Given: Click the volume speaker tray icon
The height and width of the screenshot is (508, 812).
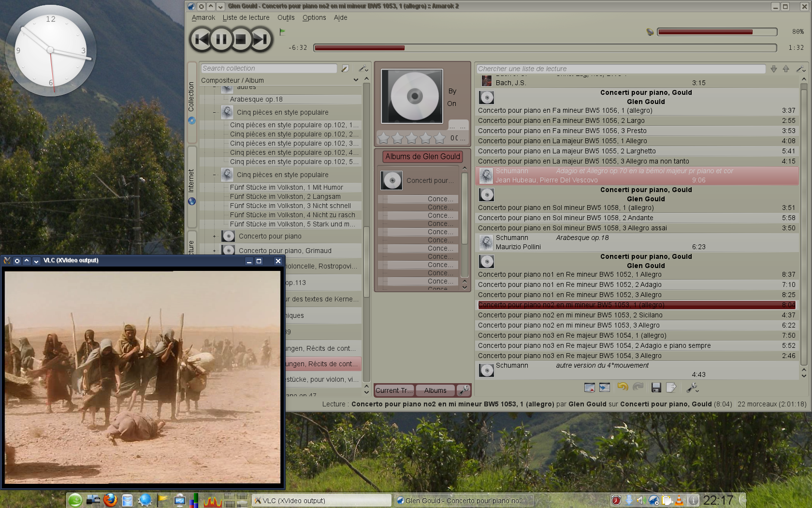Looking at the screenshot, I should pos(641,500).
